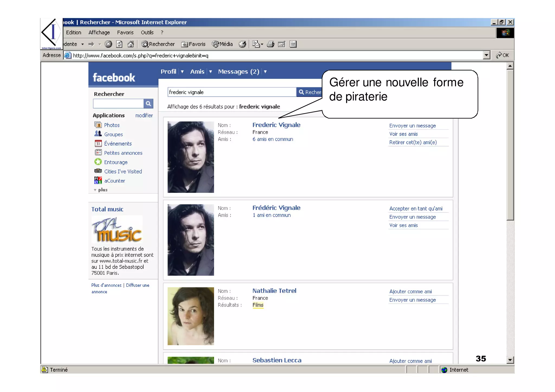Click the Refresh page icon
The height and width of the screenshot is (392, 555).
(120, 44)
